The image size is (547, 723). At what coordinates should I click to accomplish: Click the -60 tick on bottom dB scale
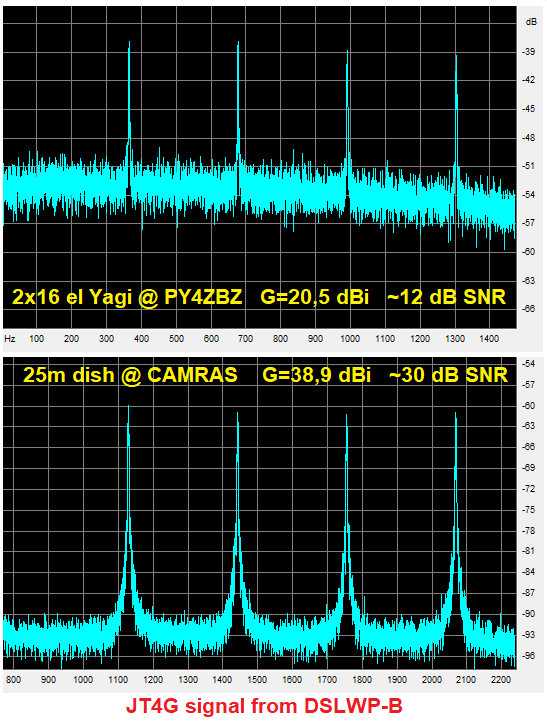tap(529, 406)
